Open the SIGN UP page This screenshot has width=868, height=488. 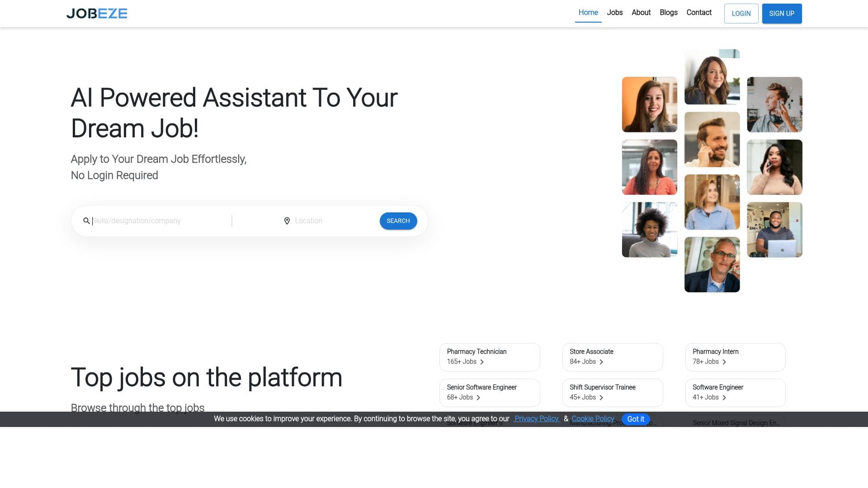[x=782, y=13]
